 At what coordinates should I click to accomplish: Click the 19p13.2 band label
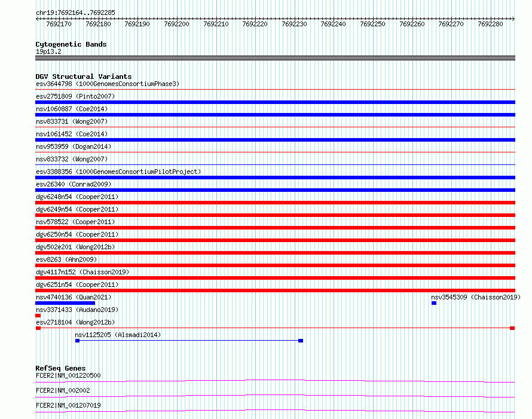point(48,51)
